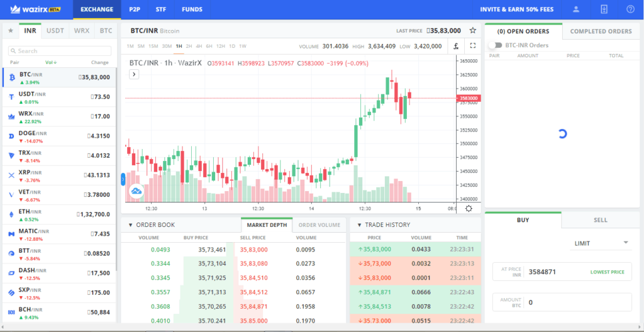Set chart interval to 12H

pyautogui.click(x=221, y=46)
